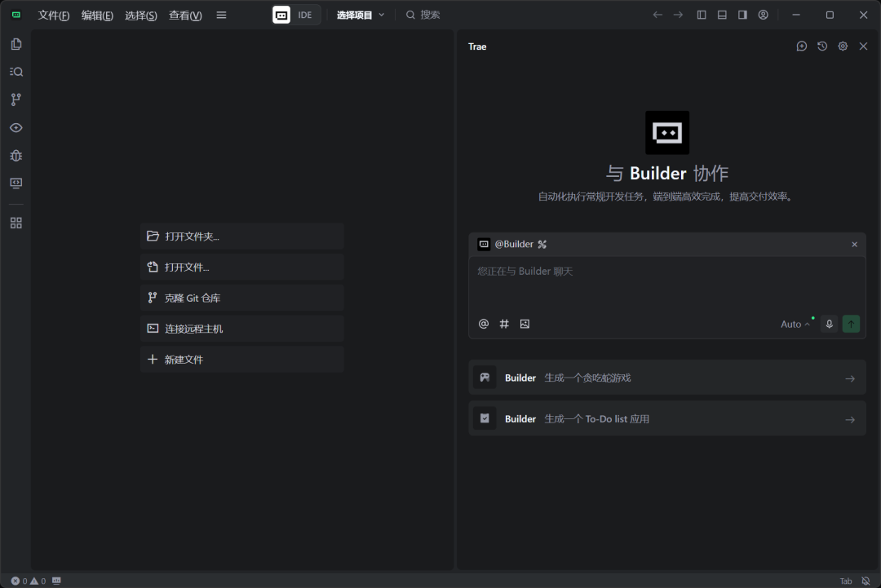Select the IDE mode label
881x588 pixels.
(x=304, y=15)
